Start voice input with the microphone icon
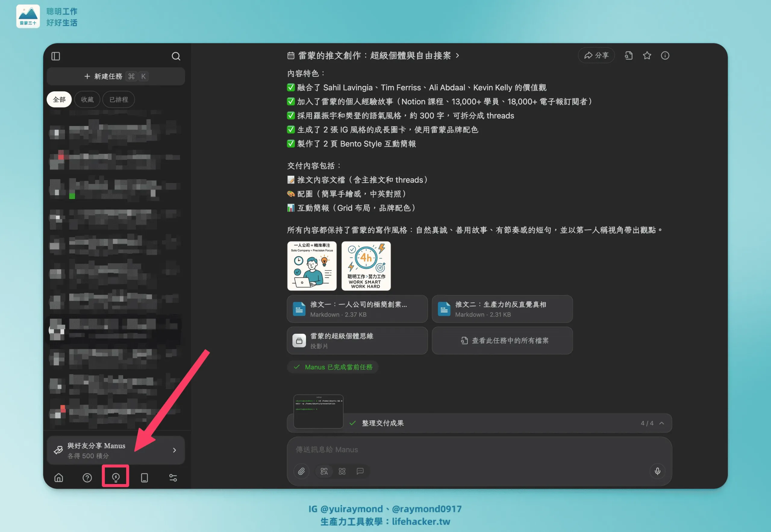Screen dimensions: 771x532 tap(657, 471)
